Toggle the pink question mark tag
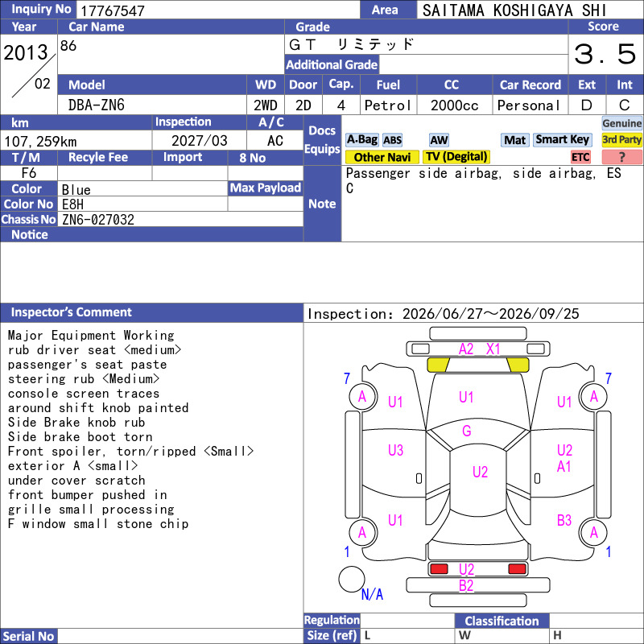The width and height of the screenshot is (644, 644). [621, 157]
